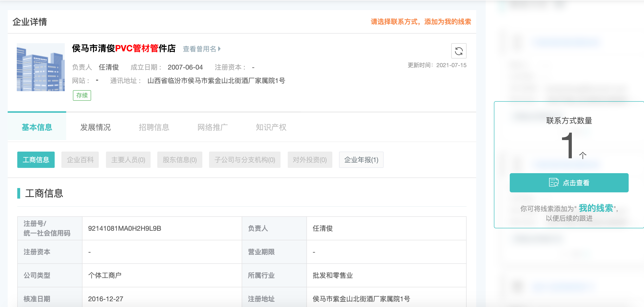Click the 营业期限 label cell
Image resolution: width=644 pixels, height=307 pixels.
click(274, 252)
